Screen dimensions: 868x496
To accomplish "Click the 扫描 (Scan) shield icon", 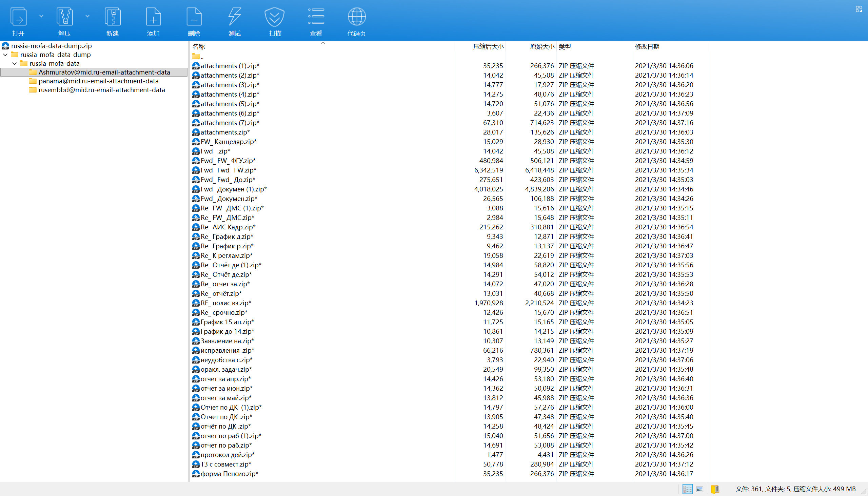I will click(x=275, y=17).
